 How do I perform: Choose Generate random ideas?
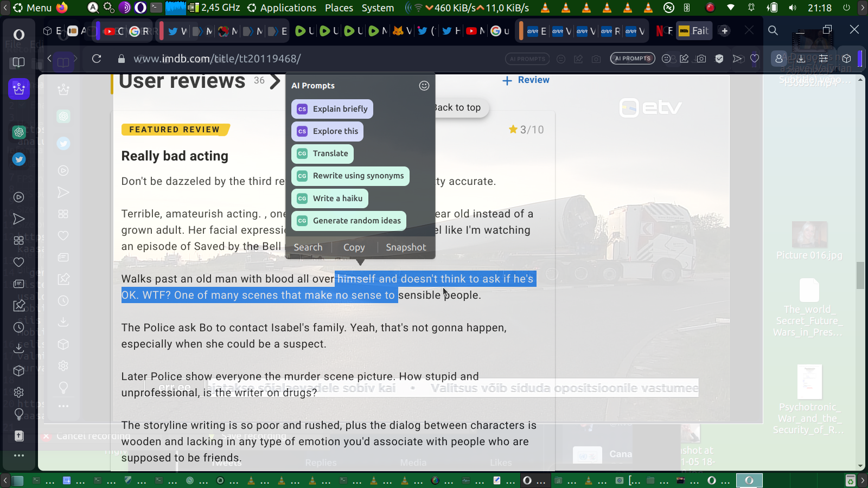[349, 221]
